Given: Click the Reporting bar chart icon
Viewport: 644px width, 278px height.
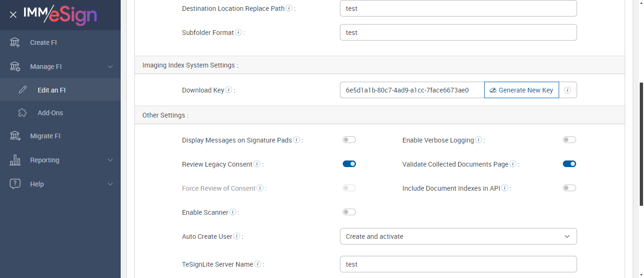Looking at the screenshot, I should [15, 160].
